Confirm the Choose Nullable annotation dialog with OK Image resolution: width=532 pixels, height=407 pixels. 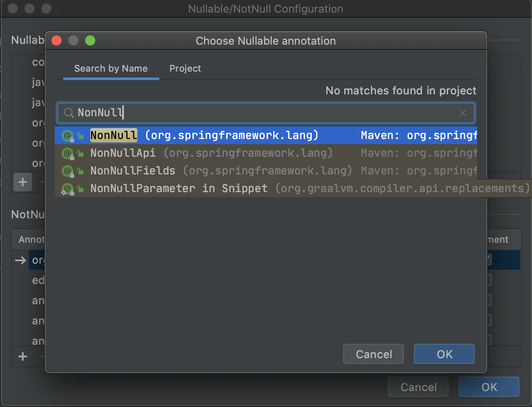pyautogui.click(x=444, y=354)
